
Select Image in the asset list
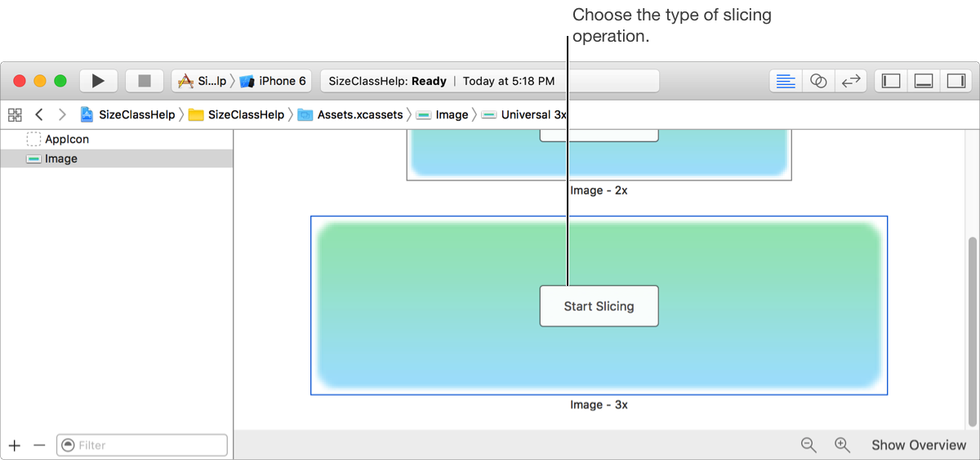61,159
